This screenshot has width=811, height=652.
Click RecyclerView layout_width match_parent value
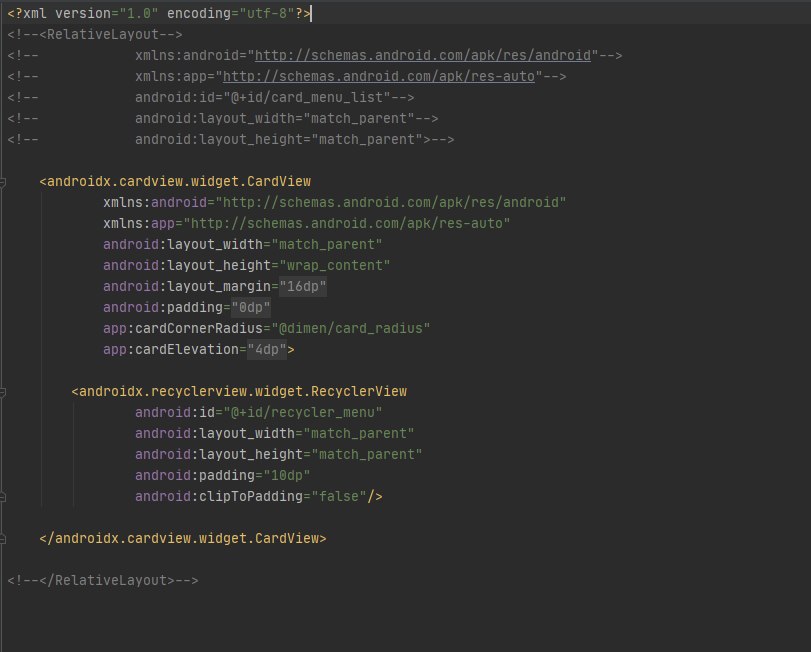click(358, 434)
